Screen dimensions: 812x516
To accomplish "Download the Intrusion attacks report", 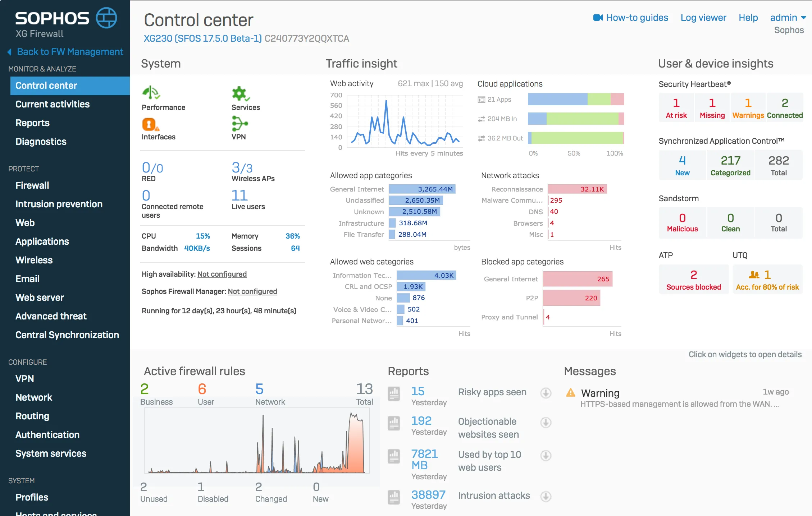I will pos(546,497).
